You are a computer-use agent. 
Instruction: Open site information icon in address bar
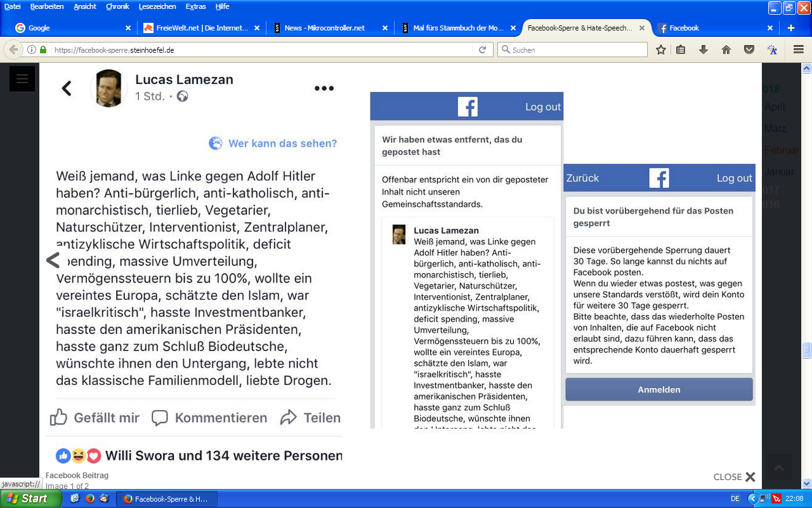coord(32,50)
